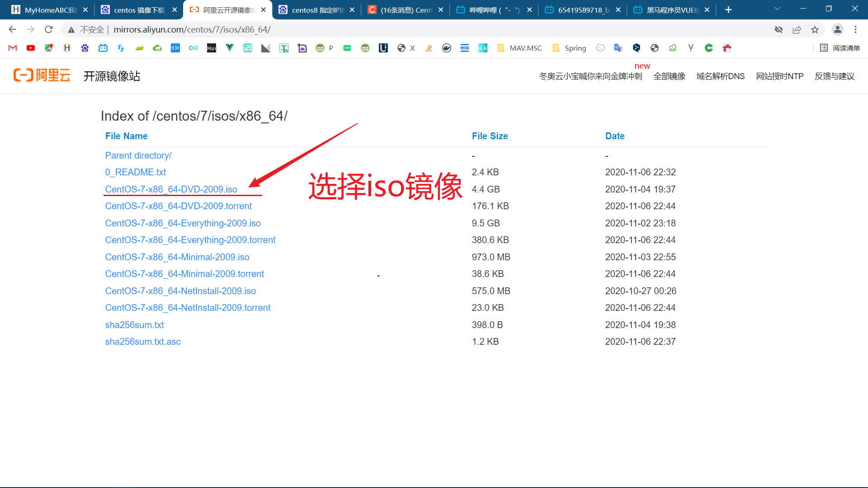The image size is (868, 488).
Task: Open the Gmail bookmark icon
Action: [13, 48]
